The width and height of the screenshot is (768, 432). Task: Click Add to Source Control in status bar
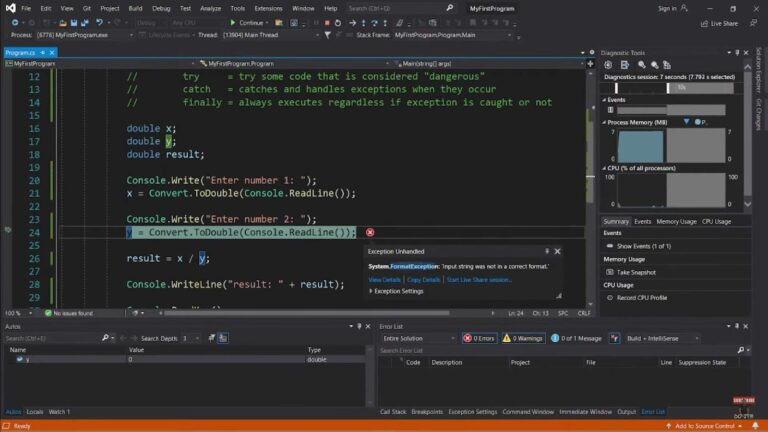pyautogui.click(x=703, y=426)
